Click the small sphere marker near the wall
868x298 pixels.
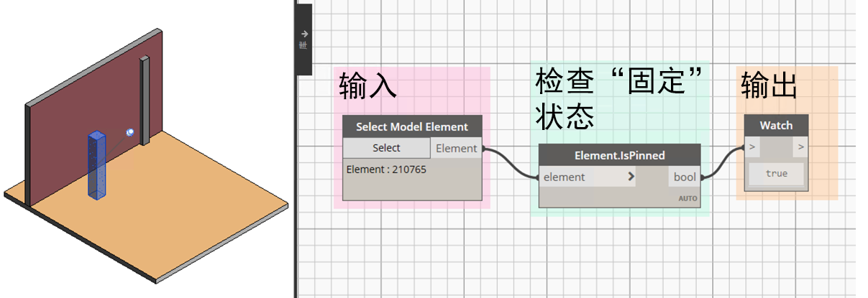tap(130, 132)
